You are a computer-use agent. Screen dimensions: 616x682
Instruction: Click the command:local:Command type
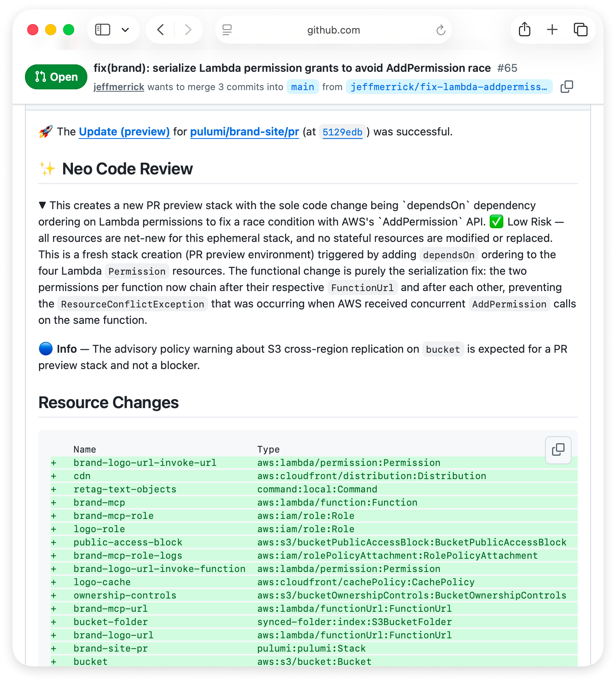pyautogui.click(x=317, y=489)
